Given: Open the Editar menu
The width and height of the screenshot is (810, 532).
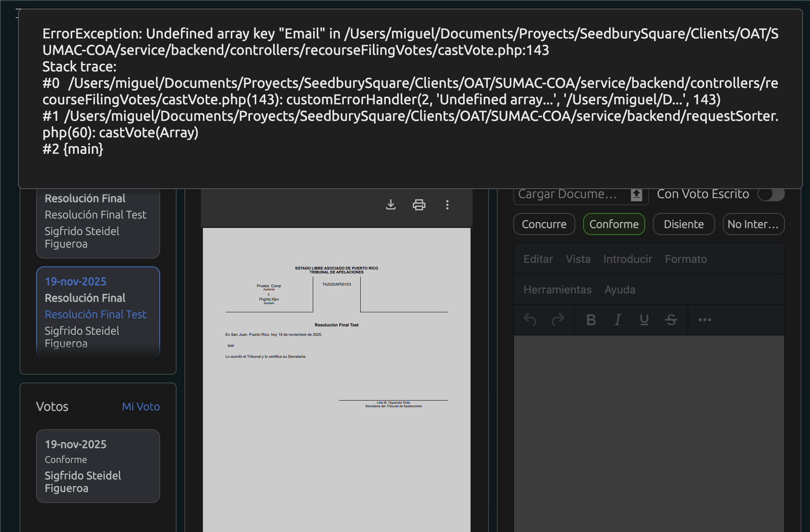Looking at the screenshot, I should (x=538, y=259).
